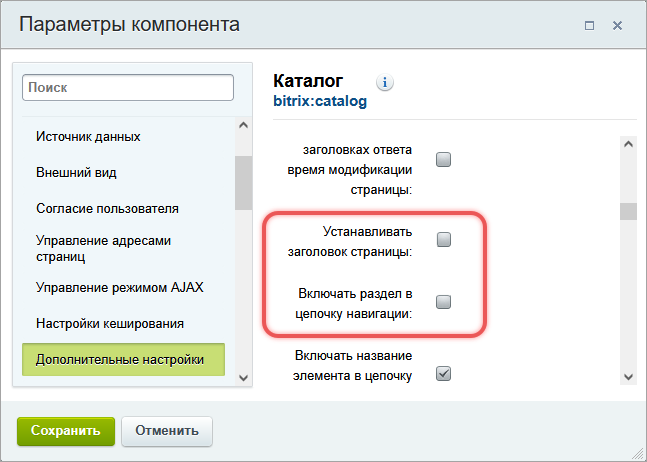
Task: Enable Устанавливать заголовок страницы checkbox
Action: [444, 240]
